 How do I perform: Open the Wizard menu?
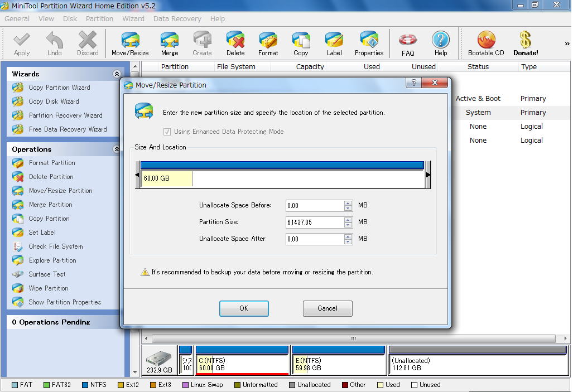click(133, 18)
